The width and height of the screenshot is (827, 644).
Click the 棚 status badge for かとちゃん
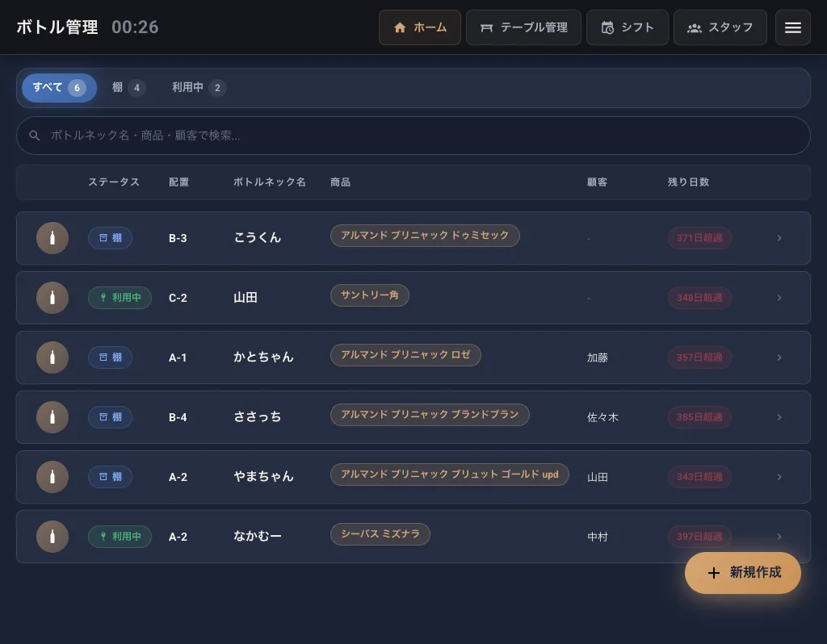pyautogui.click(x=110, y=358)
